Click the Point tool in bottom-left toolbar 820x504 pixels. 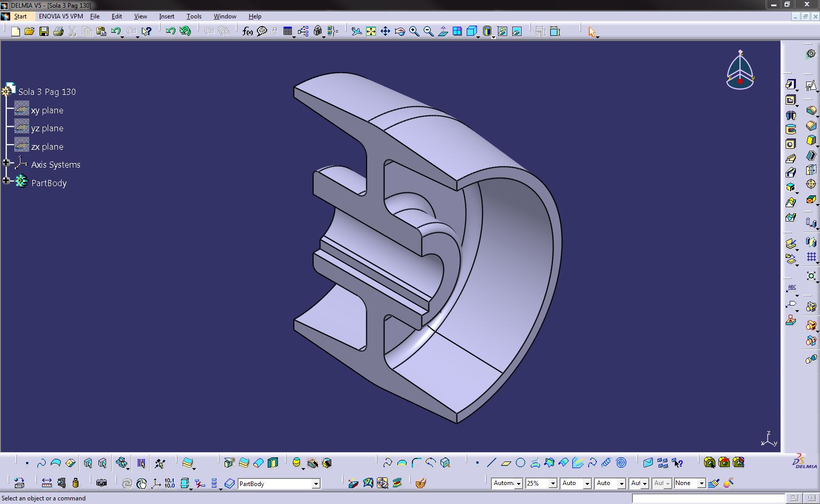coord(27,463)
